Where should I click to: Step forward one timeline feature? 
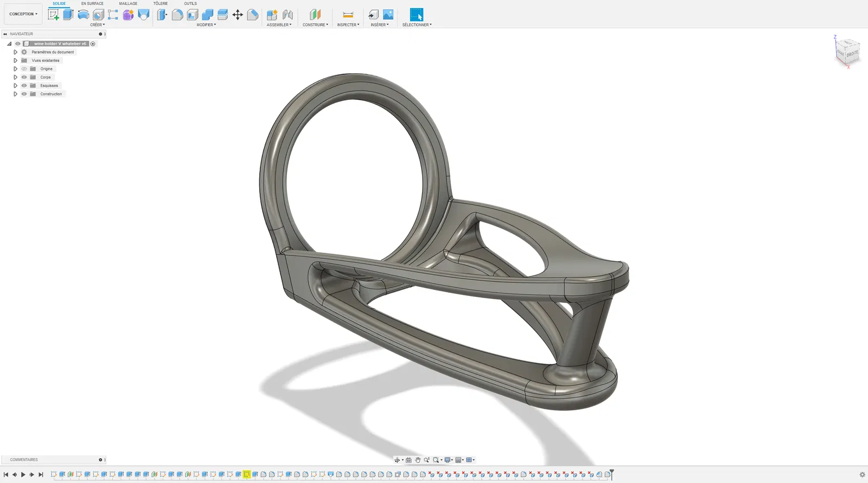pos(32,475)
